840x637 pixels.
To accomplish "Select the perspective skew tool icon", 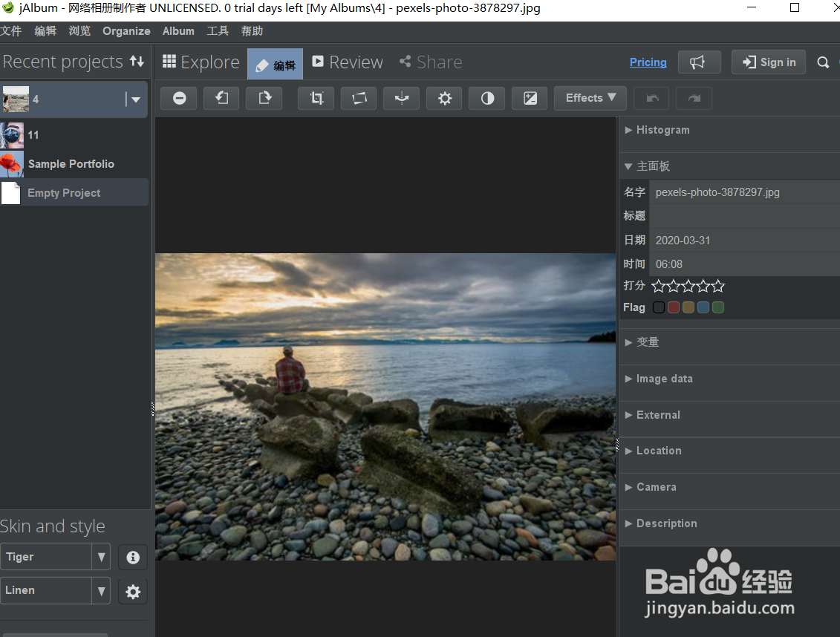I will [x=359, y=99].
